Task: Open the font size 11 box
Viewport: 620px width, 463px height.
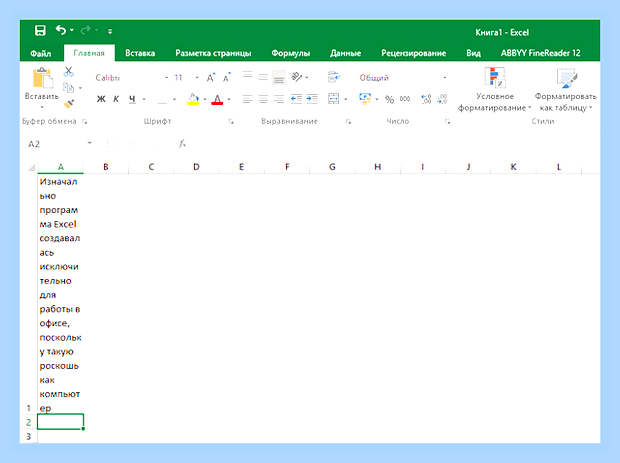Action: pos(186,77)
